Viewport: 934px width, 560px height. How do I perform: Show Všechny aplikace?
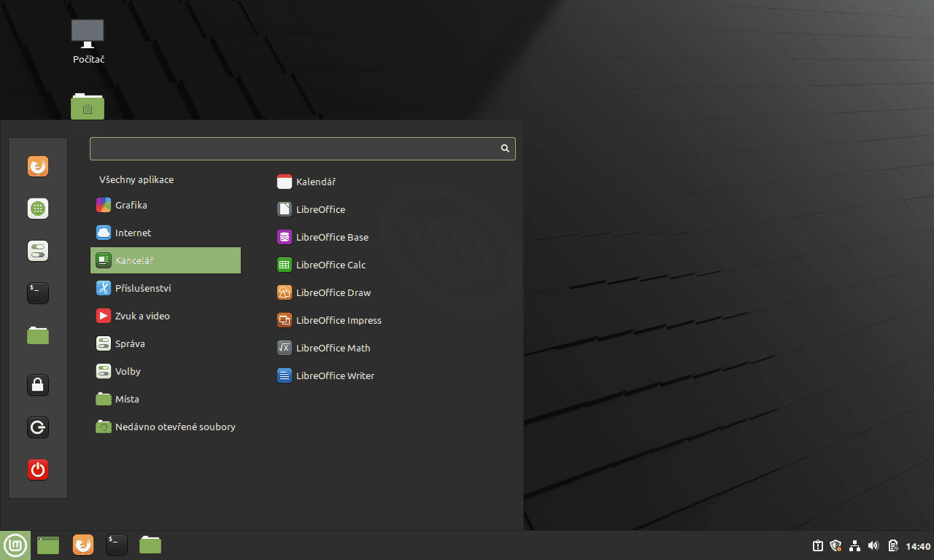click(137, 179)
